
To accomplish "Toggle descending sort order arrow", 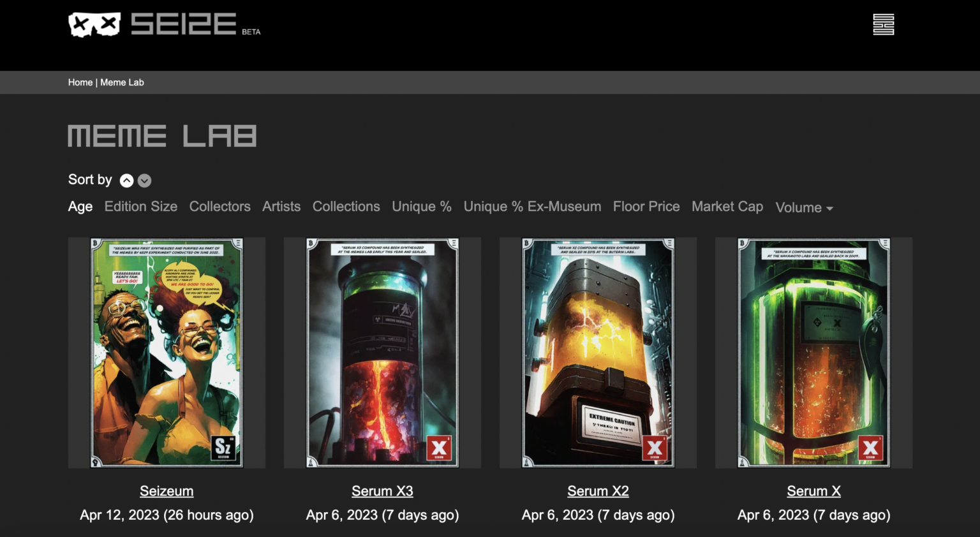I will (145, 180).
